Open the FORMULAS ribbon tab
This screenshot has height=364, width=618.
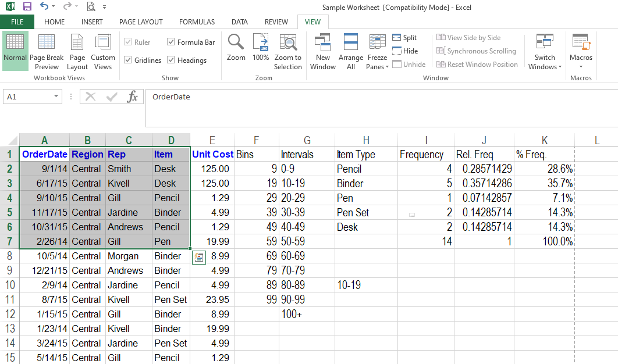197,22
